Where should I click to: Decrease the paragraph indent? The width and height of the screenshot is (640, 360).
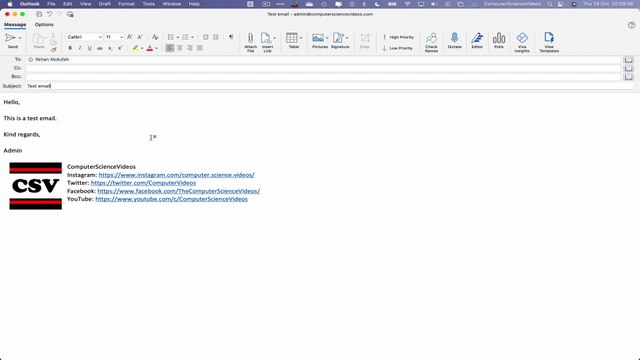[205, 37]
